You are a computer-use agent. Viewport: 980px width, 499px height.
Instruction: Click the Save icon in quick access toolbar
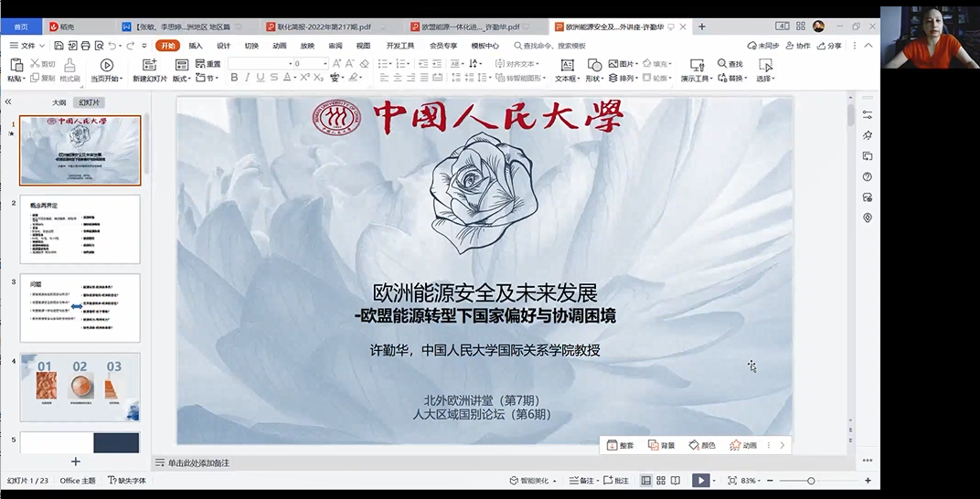click(59, 45)
